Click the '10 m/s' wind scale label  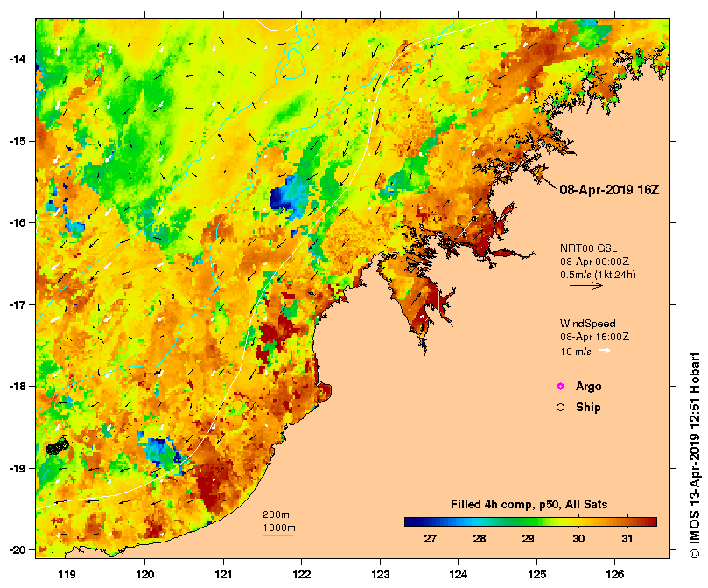tap(576, 352)
